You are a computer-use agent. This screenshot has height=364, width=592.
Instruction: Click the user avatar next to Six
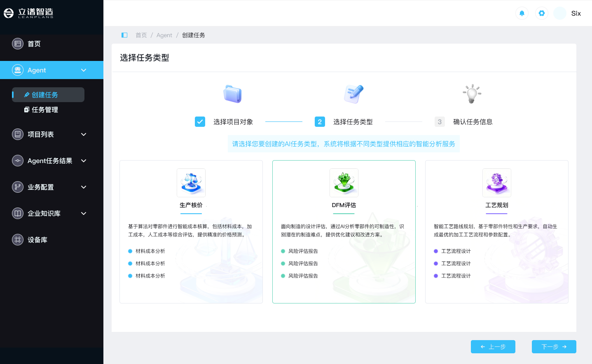coord(559,13)
